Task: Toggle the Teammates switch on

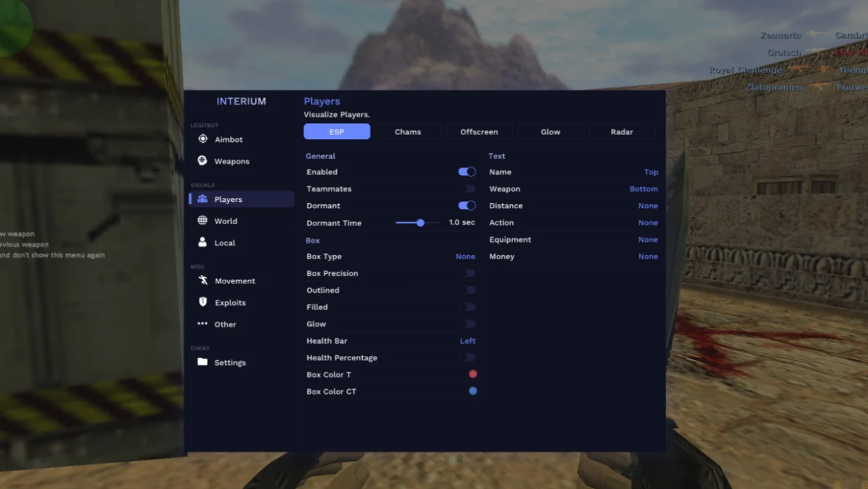Action: point(467,188)
